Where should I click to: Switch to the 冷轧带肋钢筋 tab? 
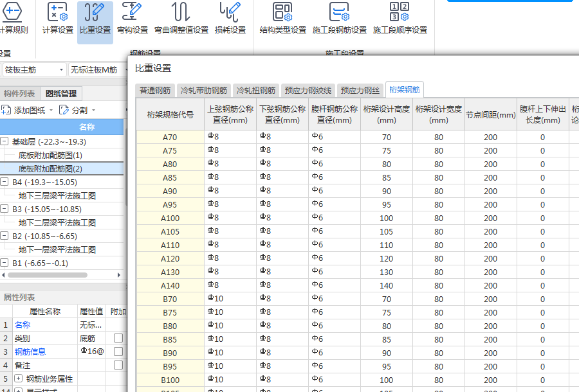(204, 91)
